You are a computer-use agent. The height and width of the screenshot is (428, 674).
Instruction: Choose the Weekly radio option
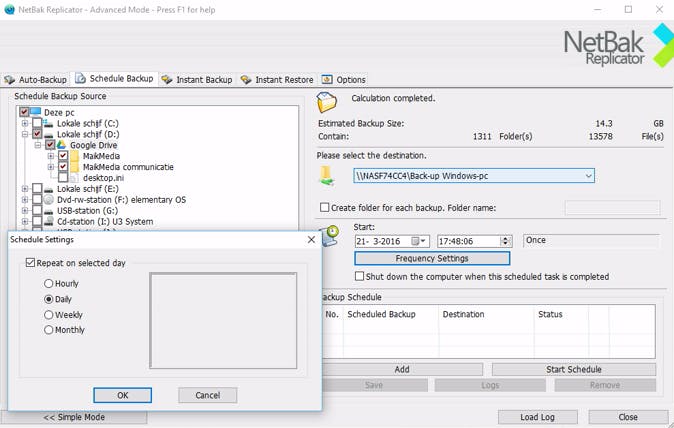tap(49, 315)
